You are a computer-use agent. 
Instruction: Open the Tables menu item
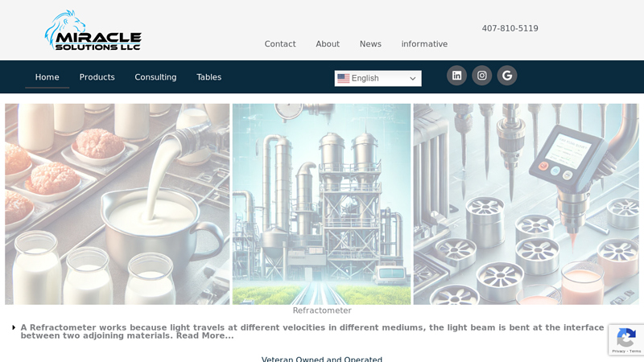coord(208,77)
